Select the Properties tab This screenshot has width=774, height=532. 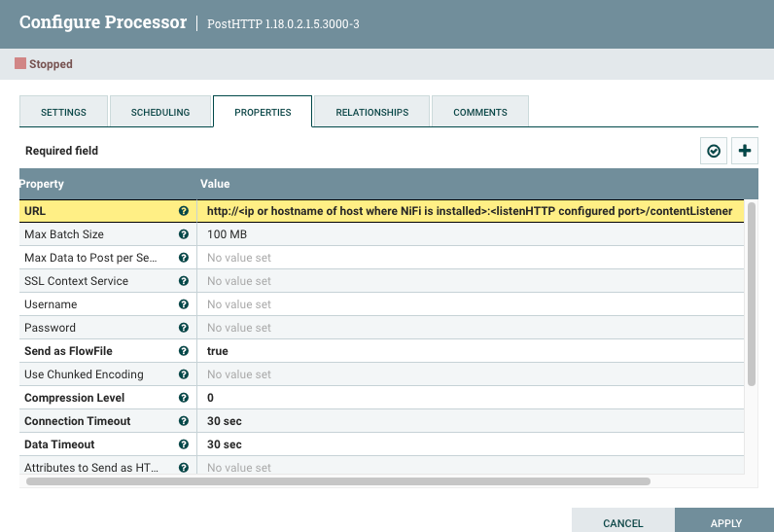[263, 112]
